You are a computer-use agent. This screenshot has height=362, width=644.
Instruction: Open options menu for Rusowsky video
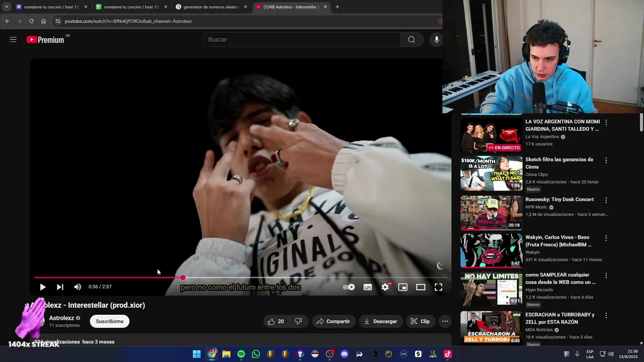click(x=606, y=200)
